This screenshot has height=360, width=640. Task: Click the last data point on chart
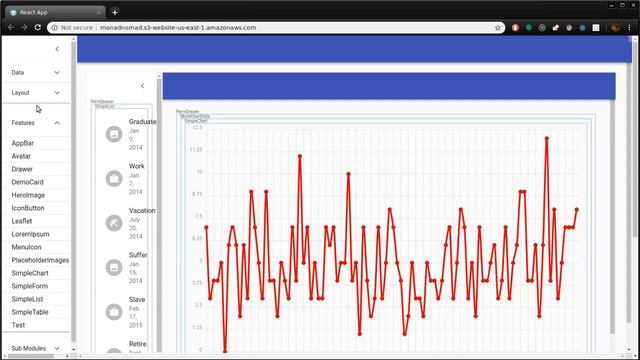577,209
